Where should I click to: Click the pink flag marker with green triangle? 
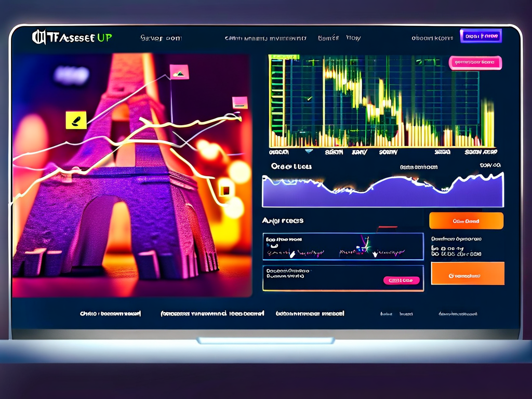[179, 72]
